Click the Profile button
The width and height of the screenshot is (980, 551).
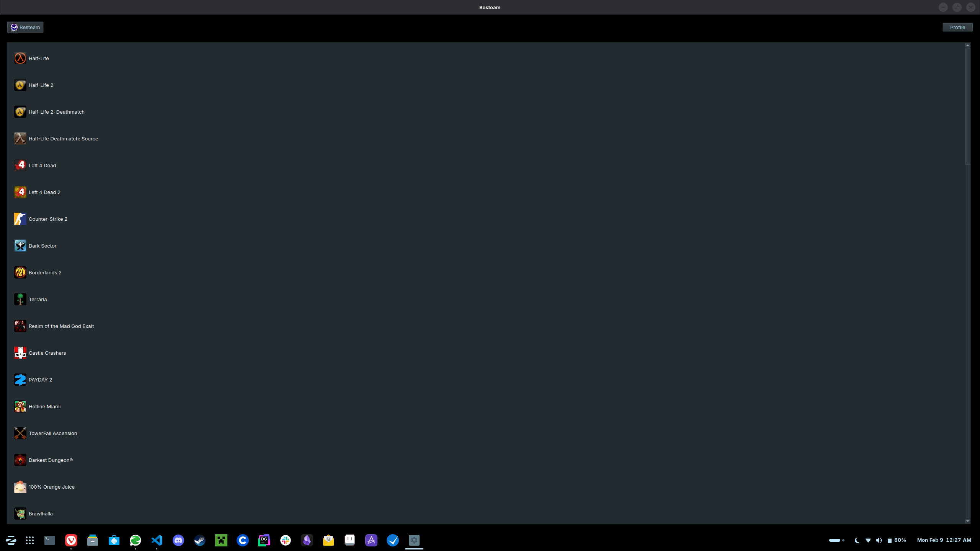pyautogui.click(x=957, y=27)
